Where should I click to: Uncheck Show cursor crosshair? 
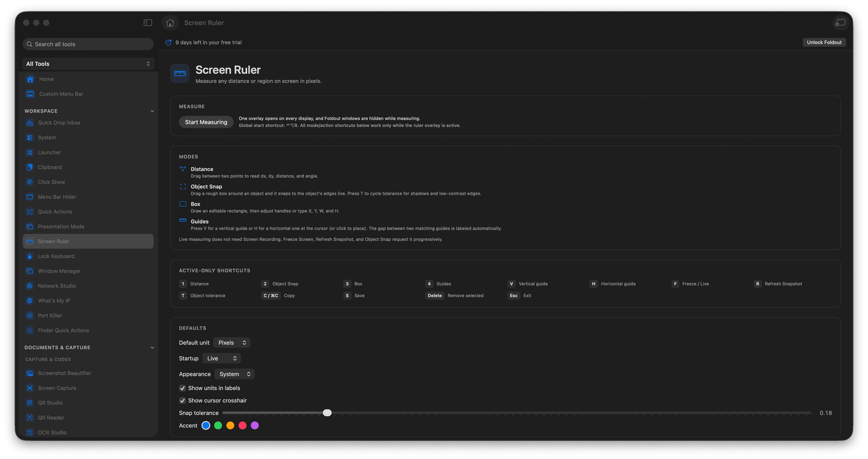(183, 401)
